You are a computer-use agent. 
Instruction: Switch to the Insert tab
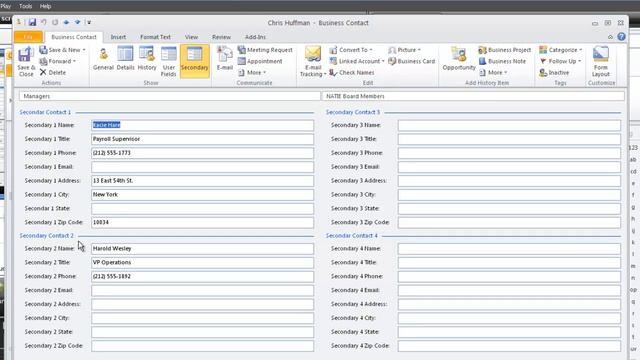[118, 37]
